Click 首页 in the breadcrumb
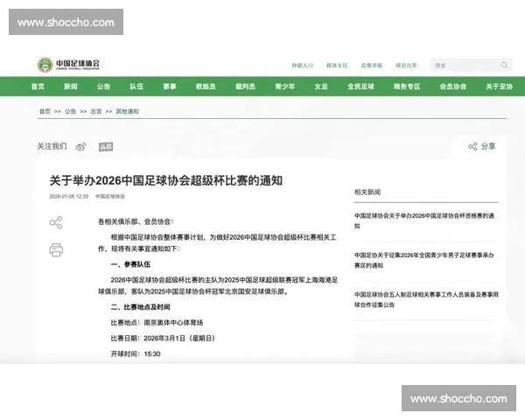The width and height of the screenshot is (525, 420). [45, 111]
